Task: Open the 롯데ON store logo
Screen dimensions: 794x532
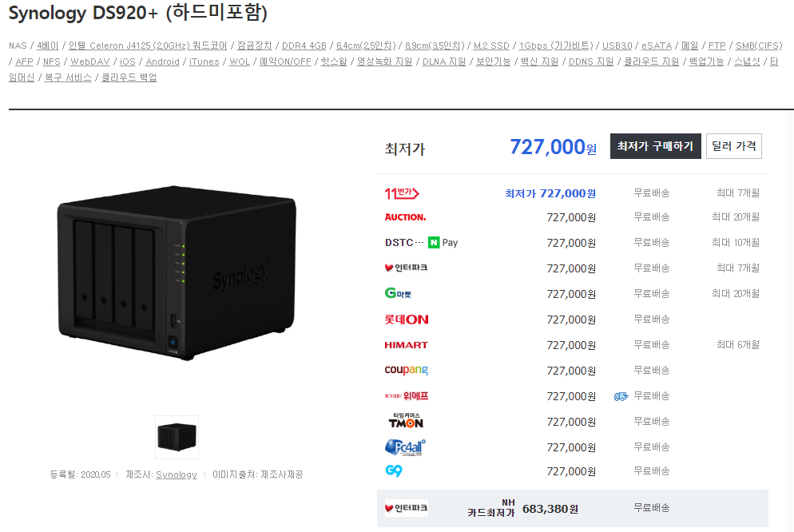Action: pos(407,320)
